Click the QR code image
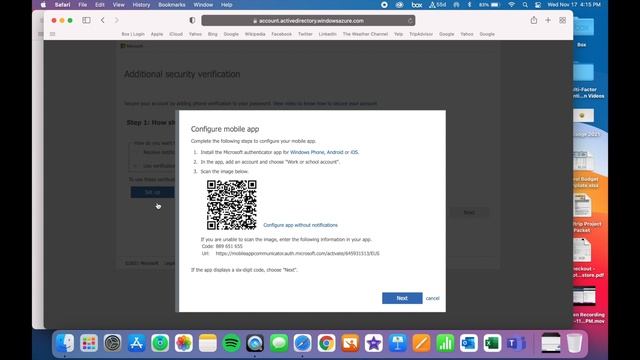The width and height of the screenshot is (640, 360). pyautogui.click(x=231, y=205)
